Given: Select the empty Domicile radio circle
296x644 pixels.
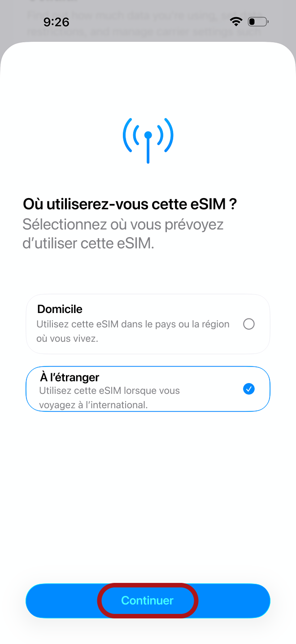Looking at the screenshot, I should click(248, 324).
